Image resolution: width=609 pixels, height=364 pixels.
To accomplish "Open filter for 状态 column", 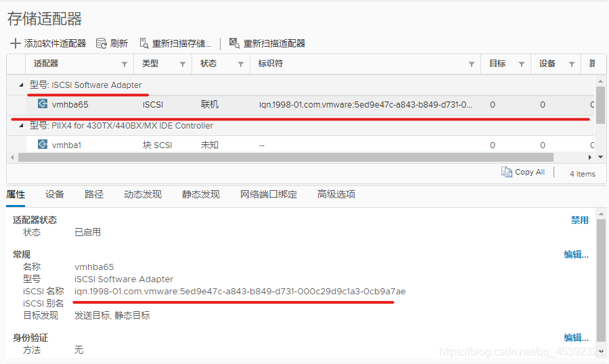I will tap(241, 64).
